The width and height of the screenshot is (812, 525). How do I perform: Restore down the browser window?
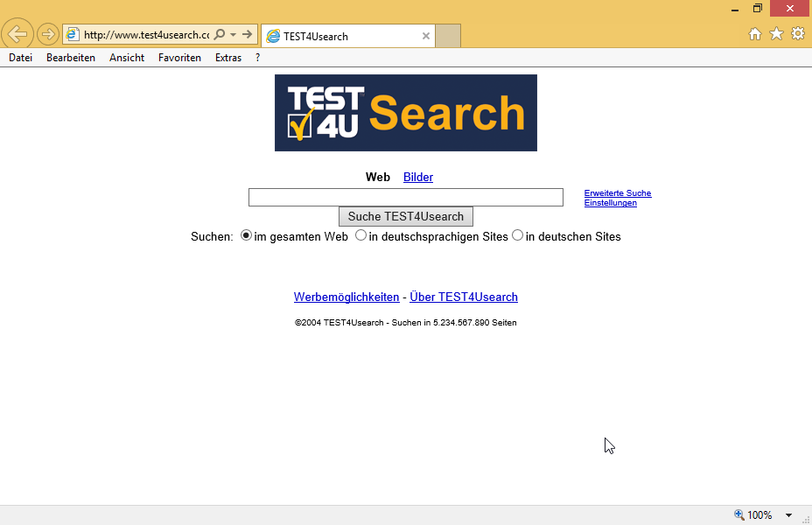coord(758,8)
